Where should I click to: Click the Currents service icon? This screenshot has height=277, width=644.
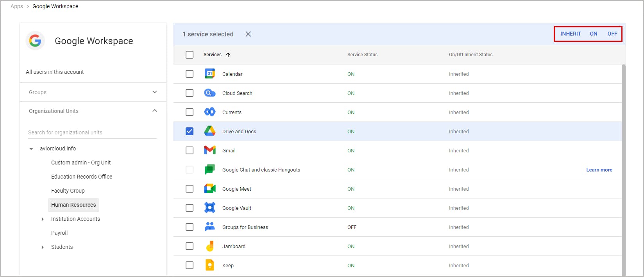(x=210, y=112)
